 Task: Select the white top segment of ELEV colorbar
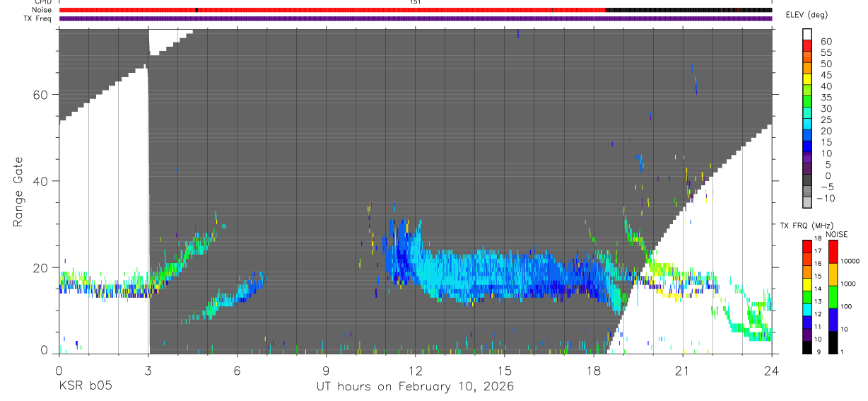tap(807, 34)
